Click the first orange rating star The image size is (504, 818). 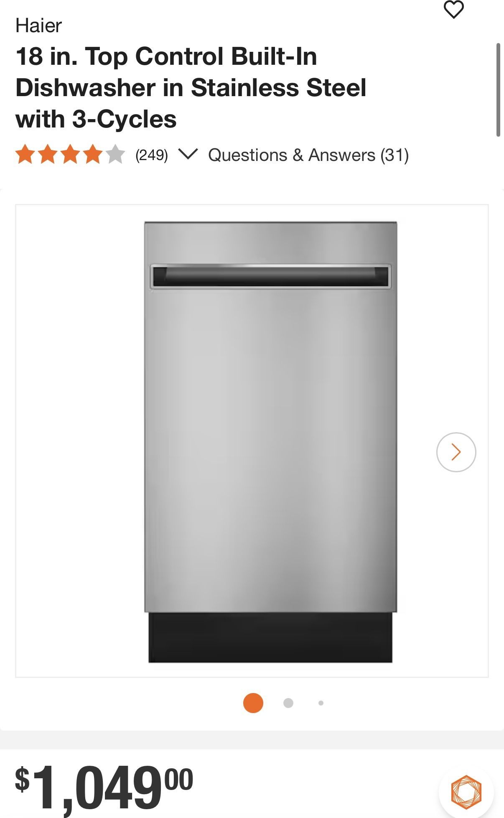point(25,154)
